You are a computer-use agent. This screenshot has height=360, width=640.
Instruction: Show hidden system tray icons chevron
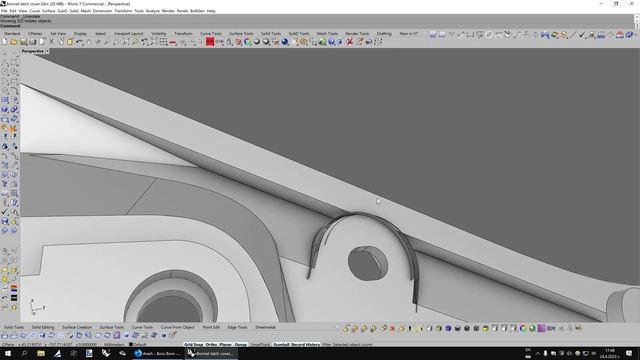pos(537,353)
